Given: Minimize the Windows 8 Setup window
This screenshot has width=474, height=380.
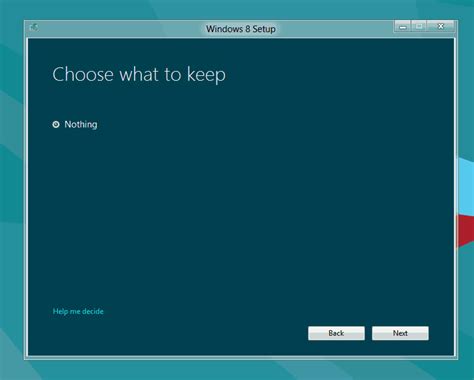Looking at the screenshot, I should tap(403, 27).
